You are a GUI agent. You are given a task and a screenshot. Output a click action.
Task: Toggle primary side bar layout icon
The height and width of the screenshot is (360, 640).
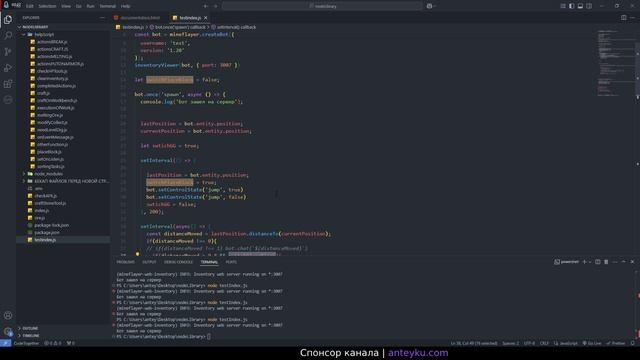click(x=571, y=6)
